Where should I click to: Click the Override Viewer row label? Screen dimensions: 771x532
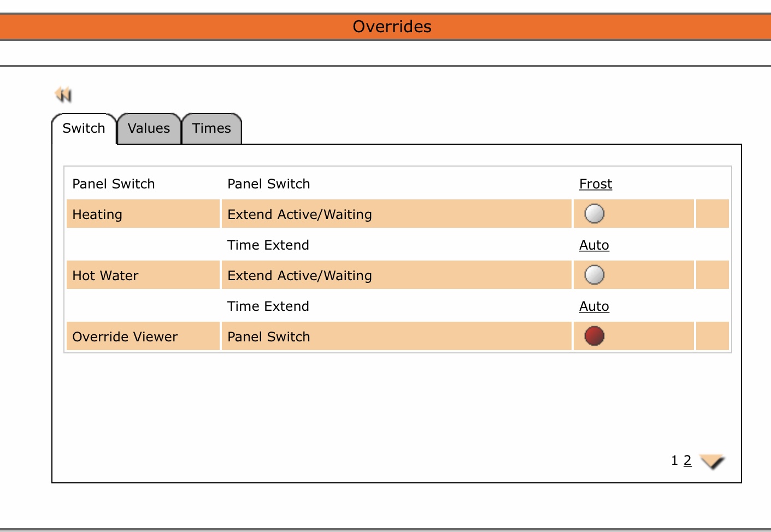[x=125, y=337]
